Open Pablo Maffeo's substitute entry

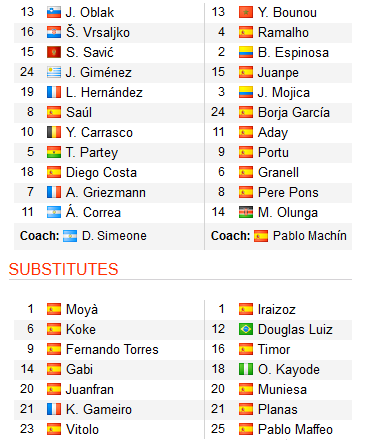pos(295,430)
